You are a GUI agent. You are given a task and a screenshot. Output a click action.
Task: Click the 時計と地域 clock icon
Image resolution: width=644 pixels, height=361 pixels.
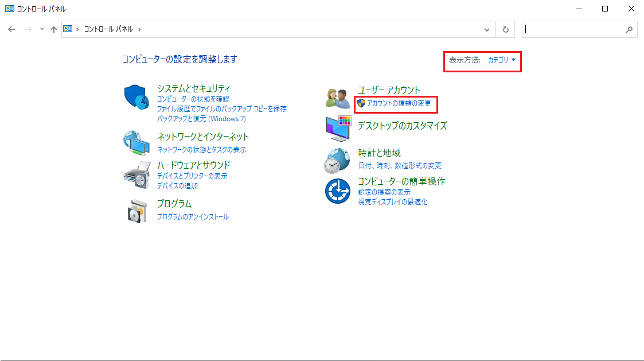pyautogui.click(x=338, y=160)
